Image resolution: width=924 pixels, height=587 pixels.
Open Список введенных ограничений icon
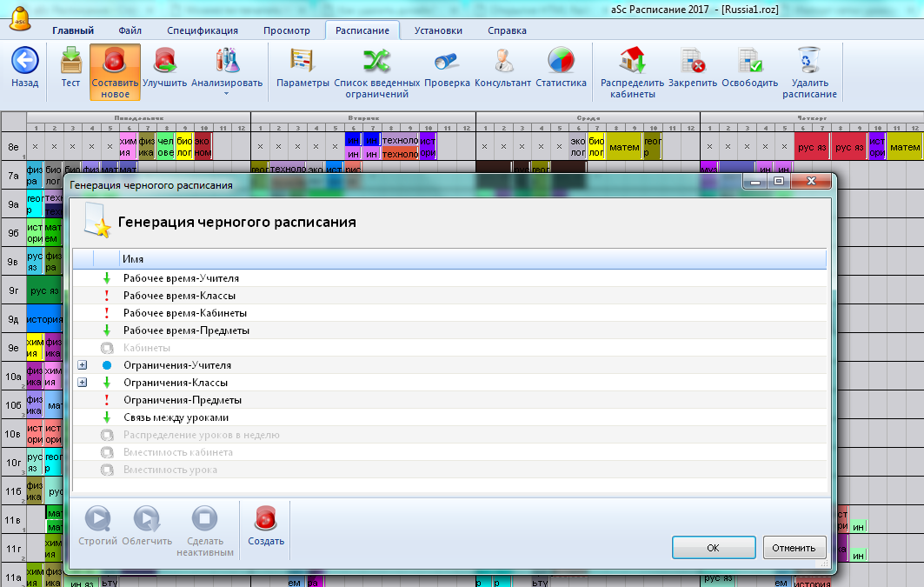pos(376,61)
